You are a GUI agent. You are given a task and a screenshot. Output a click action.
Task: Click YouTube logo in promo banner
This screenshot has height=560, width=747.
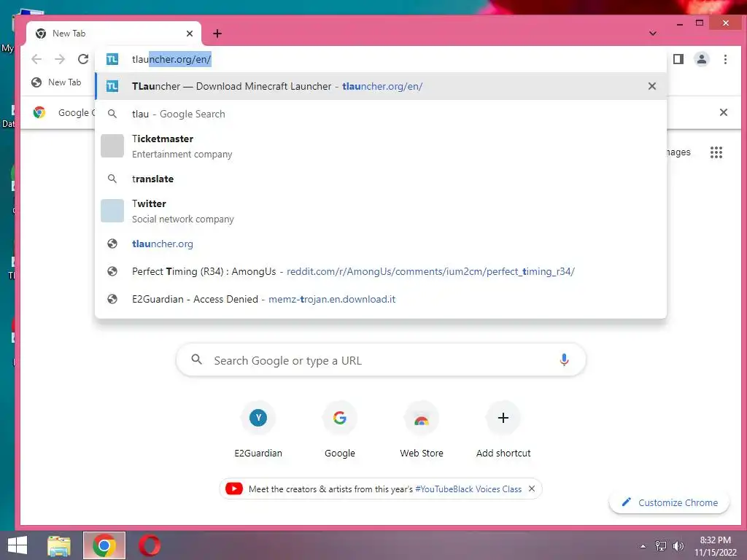pyautogui.click(x=234, y=489)
